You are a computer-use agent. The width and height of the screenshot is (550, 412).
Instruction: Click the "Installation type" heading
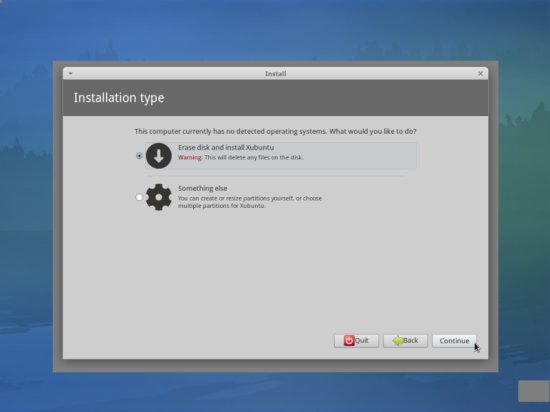pyautogui.click(x=119, y=98)
